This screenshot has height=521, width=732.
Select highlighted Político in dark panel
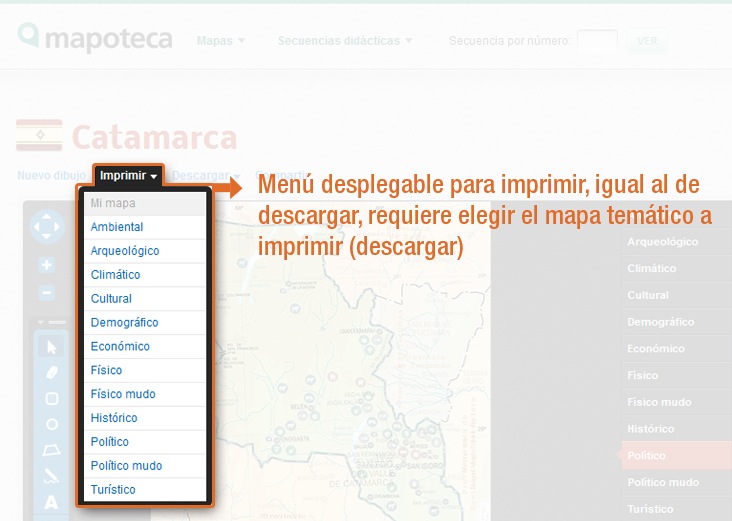677,455
